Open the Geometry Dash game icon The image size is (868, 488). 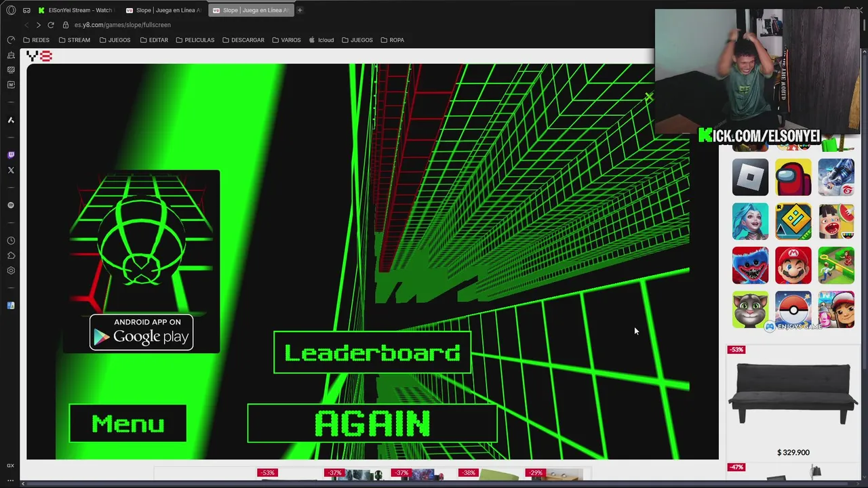coord(793,222)
